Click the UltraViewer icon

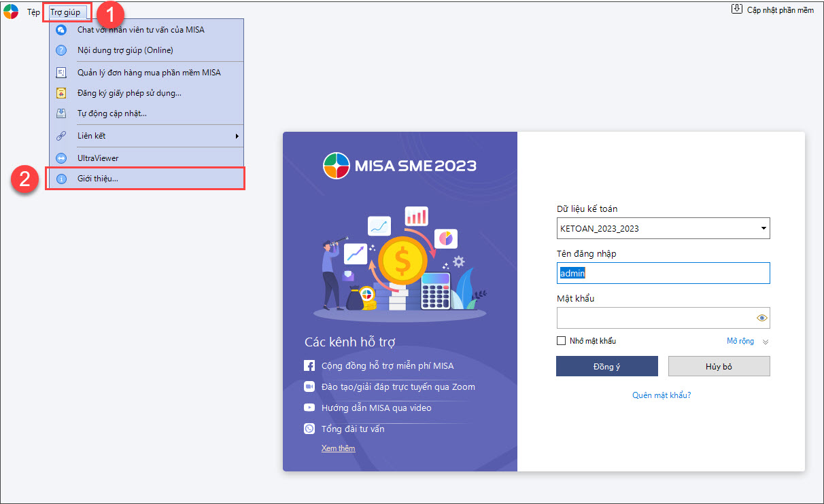tap(61, 158)
